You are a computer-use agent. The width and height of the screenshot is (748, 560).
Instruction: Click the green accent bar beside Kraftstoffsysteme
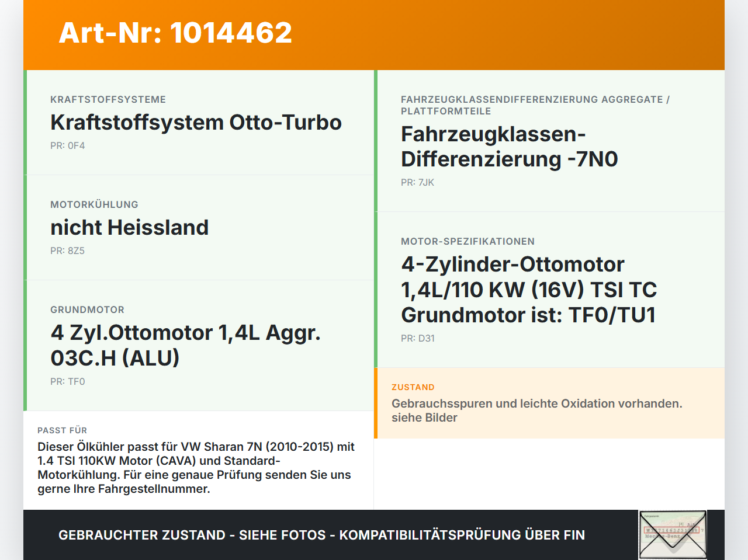[x=25, y=122]
